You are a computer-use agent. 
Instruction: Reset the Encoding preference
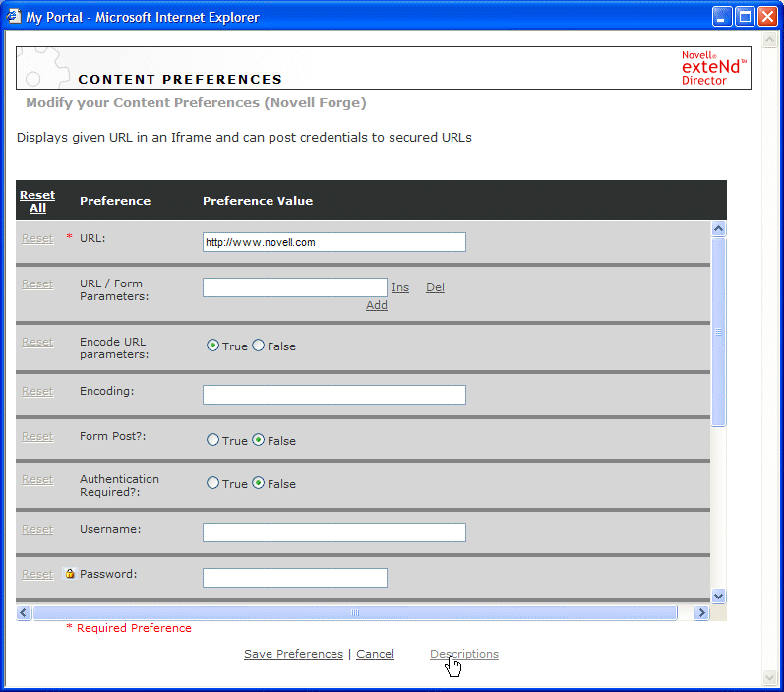point(37,391)
